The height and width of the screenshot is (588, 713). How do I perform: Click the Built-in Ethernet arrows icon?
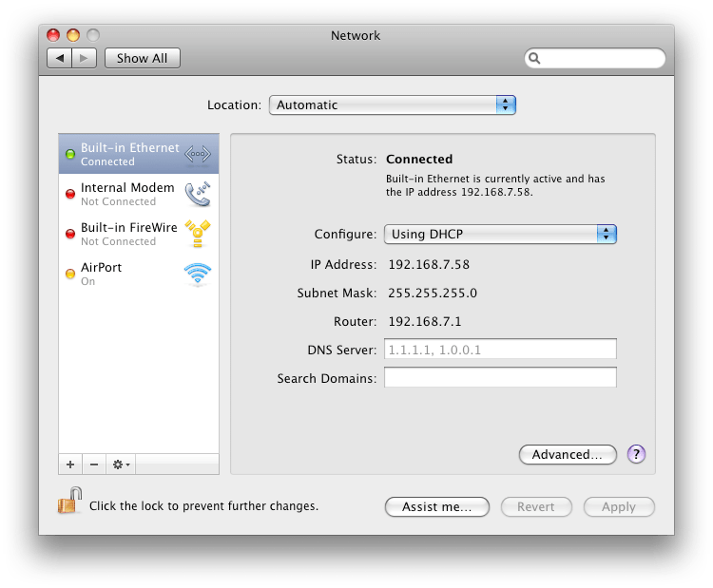[197, 154]
